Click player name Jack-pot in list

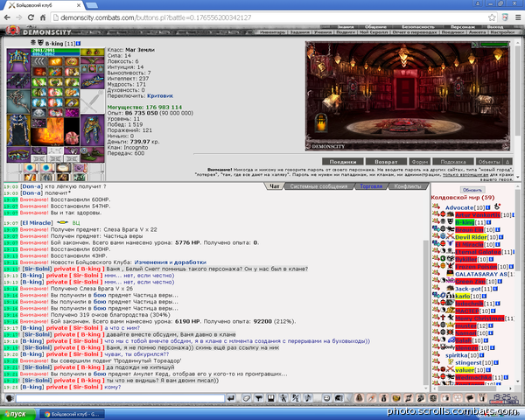[x=467, y=289]
